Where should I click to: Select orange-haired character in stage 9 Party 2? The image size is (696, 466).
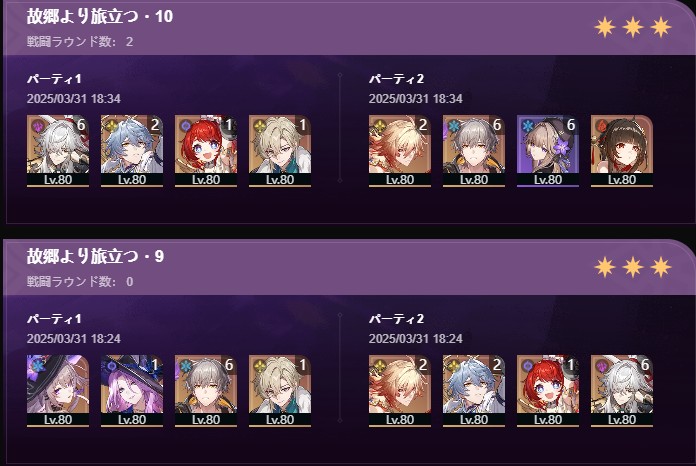[400, 391]
